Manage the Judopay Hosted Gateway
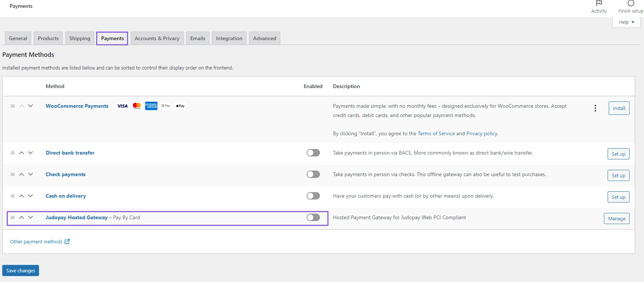Viewport: 644px width, 282px height. (617, 218)
